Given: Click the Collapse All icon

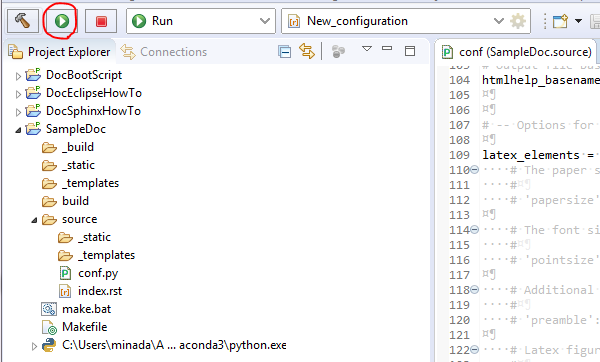Looking at the screenshot, I should pos(285,51).
